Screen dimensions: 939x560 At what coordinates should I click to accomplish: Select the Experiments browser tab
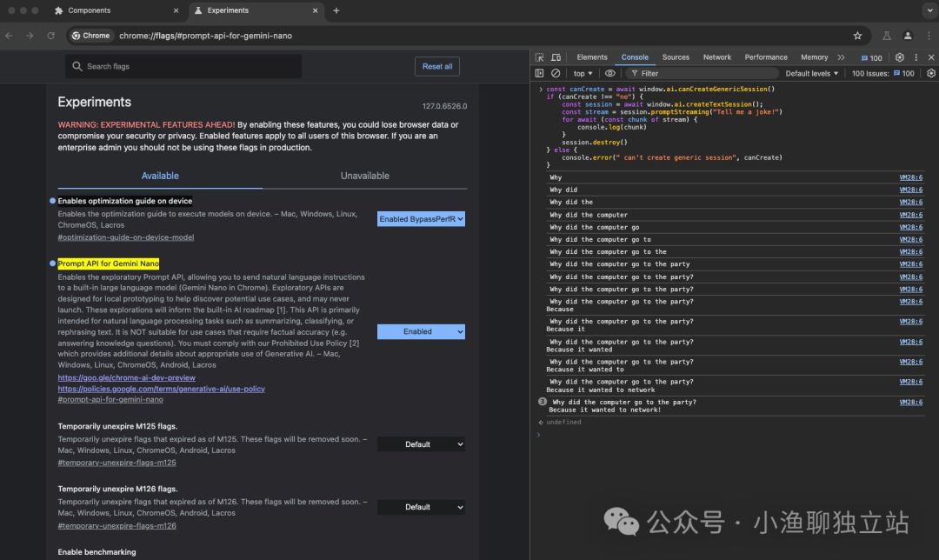click(x=256, y=10)
